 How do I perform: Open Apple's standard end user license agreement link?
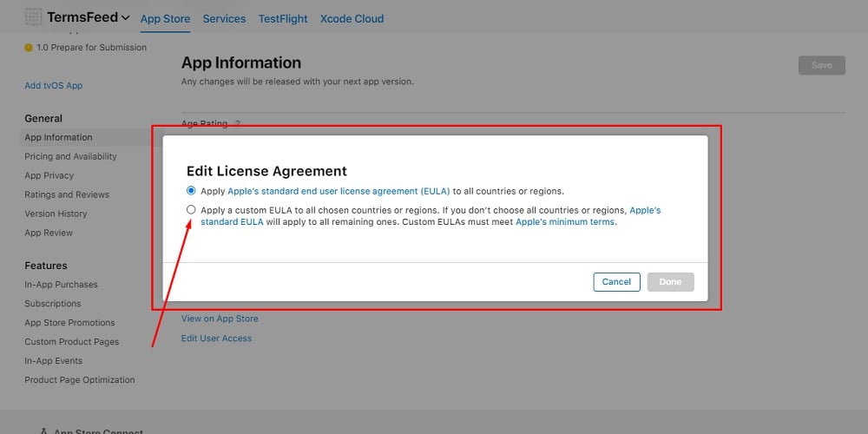pyautogui.click(x=339, y=192)
